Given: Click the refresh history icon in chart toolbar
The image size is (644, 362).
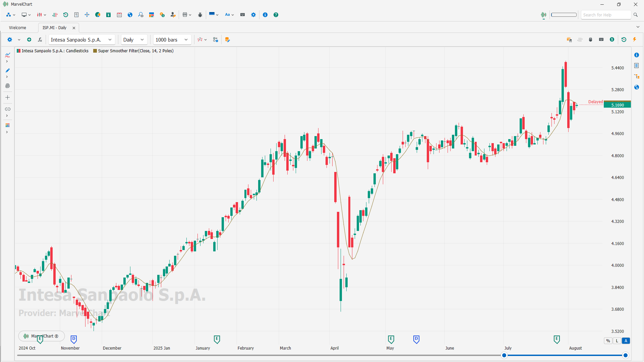Looking at the screenshot, I should click(x=624, y=40).
